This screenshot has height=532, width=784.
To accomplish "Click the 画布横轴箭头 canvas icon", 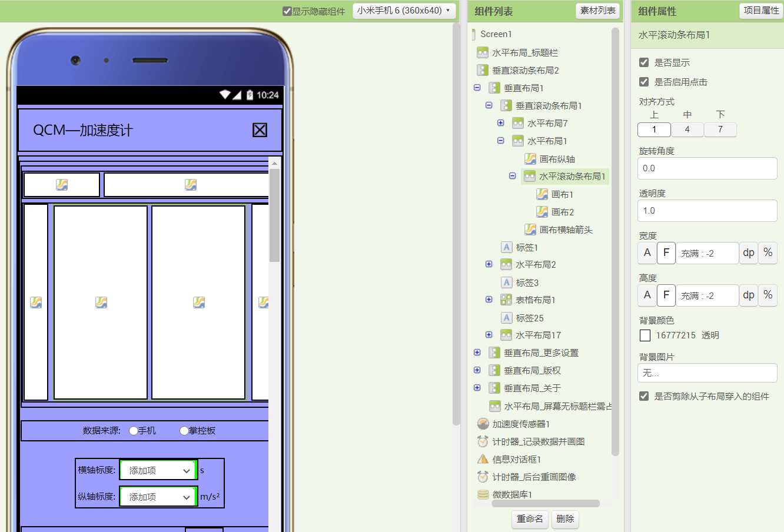I will coord(530,230).
